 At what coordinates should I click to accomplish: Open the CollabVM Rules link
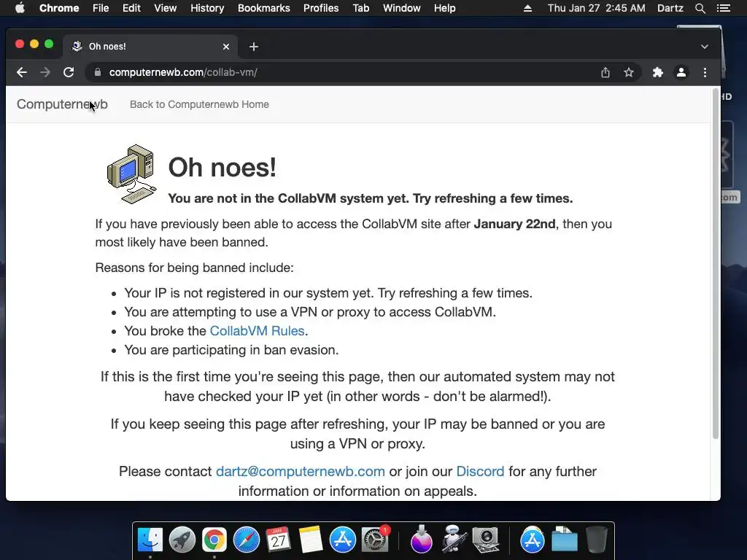(x=257, y=331)
